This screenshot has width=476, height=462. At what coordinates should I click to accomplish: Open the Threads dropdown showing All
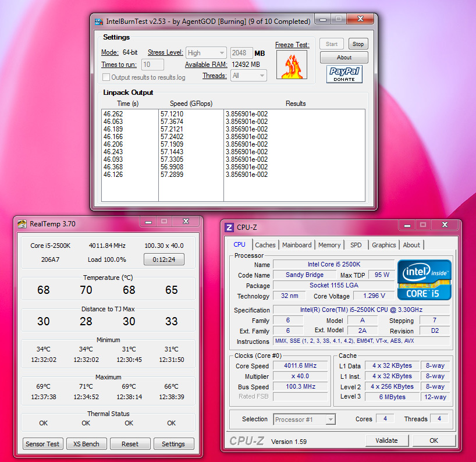248,76
